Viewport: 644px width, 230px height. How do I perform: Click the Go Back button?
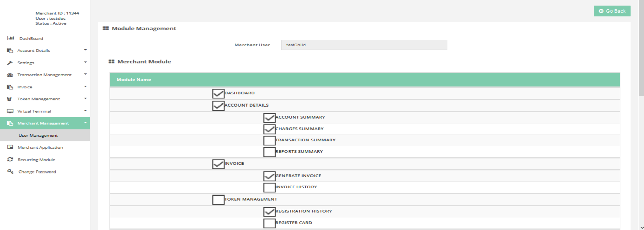pyautogui.click(x=612, y=11)
